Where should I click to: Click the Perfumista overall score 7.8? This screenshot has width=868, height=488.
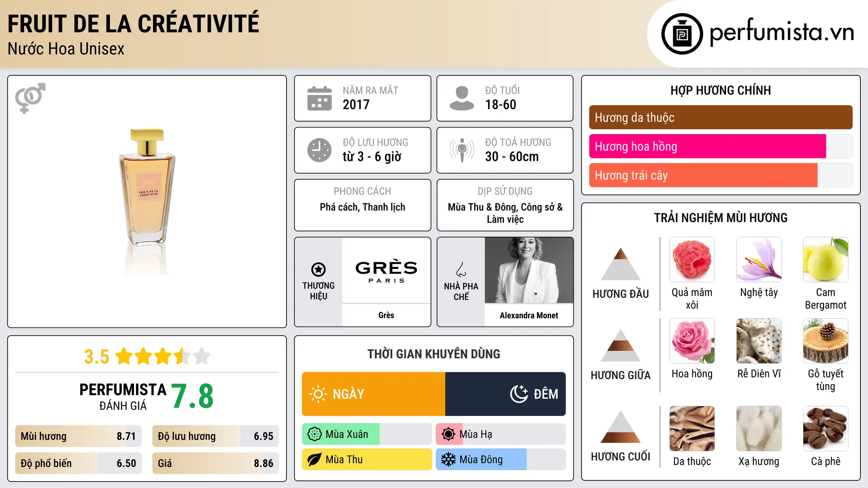coord(192,396)
